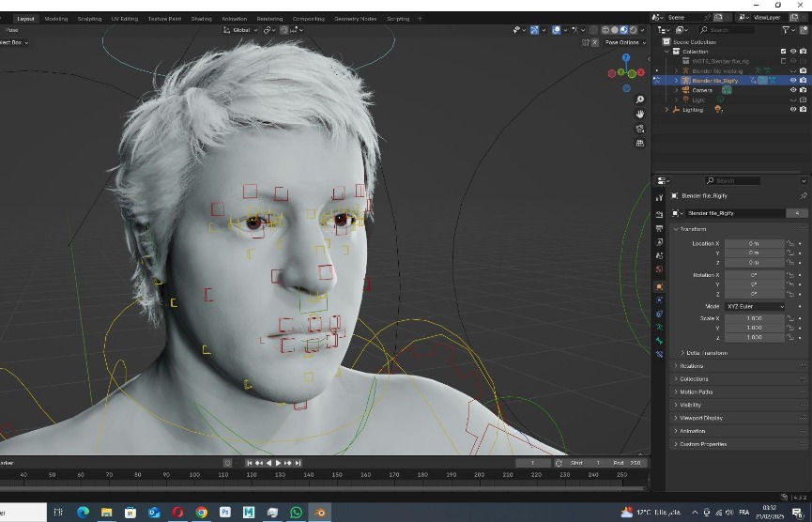Click the pan view hand icon

[x=640, y=115]
